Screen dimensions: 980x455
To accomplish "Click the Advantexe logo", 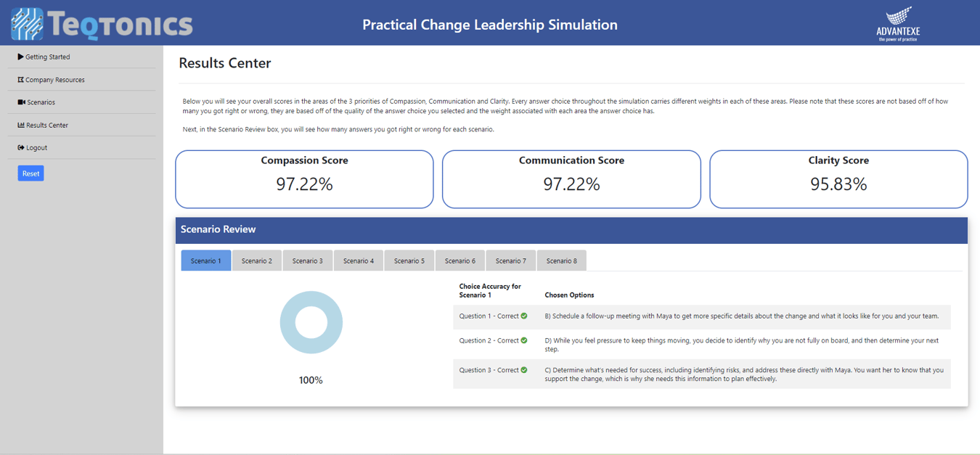I will [x=899, y=22].
